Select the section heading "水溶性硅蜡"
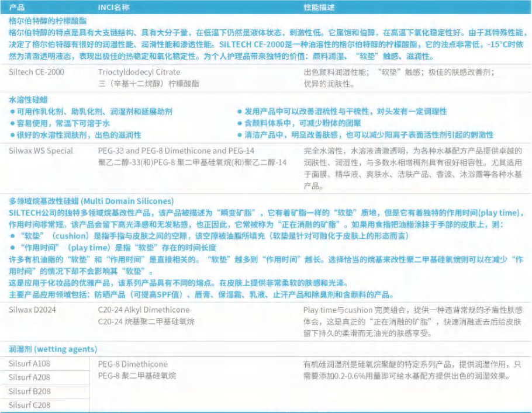532x413 pixels. click(28, 100)
